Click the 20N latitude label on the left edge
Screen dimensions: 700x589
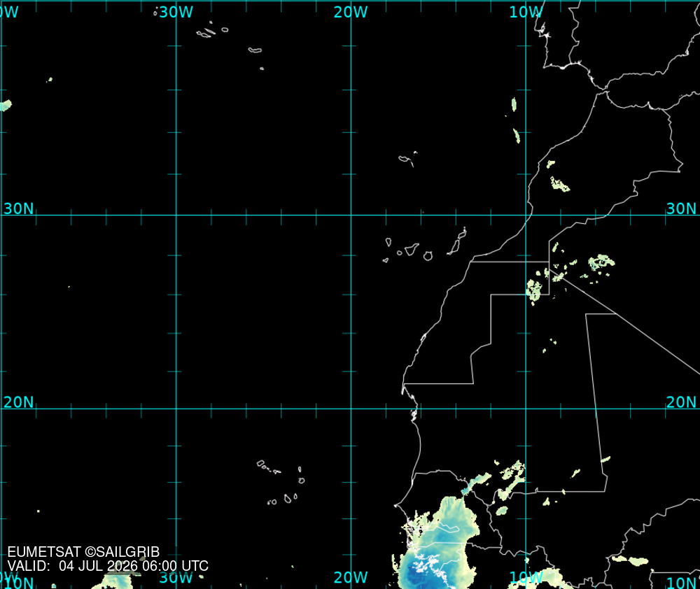(18, 402)
